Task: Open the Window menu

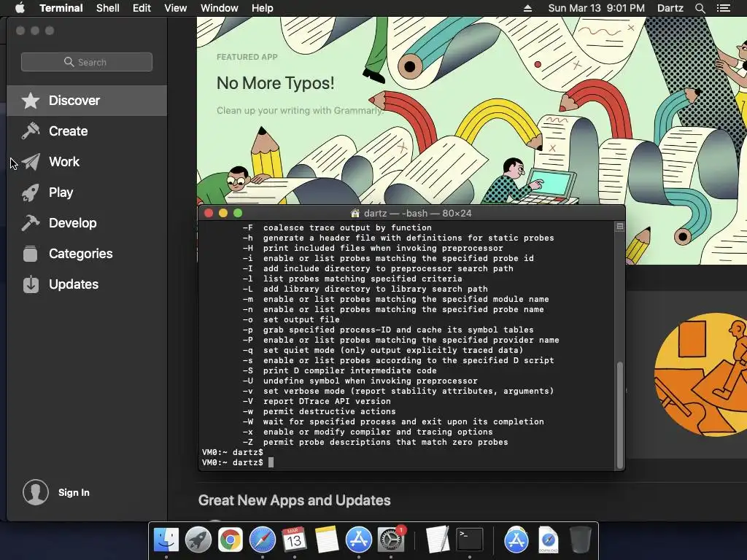Action: point(219,8)
